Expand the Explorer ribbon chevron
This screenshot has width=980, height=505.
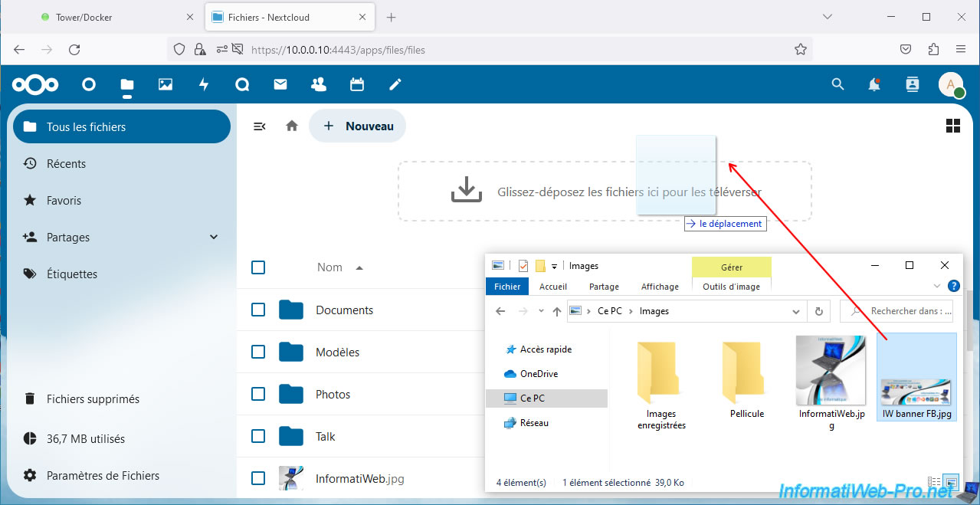(936, 286)
